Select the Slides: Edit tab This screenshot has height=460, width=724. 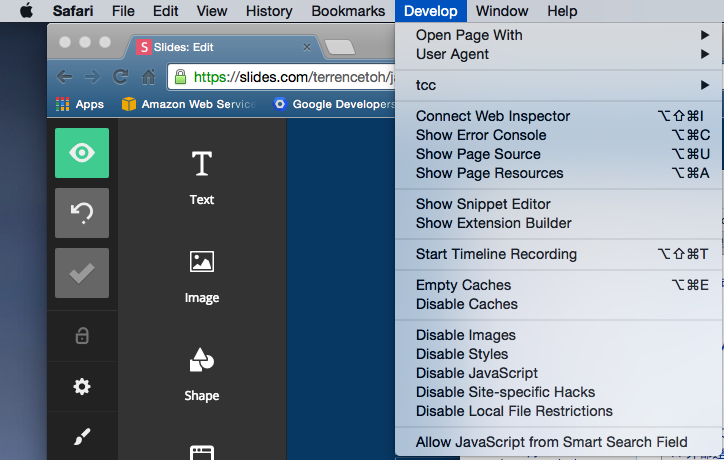pyautogui.click(x=224, y=47)
